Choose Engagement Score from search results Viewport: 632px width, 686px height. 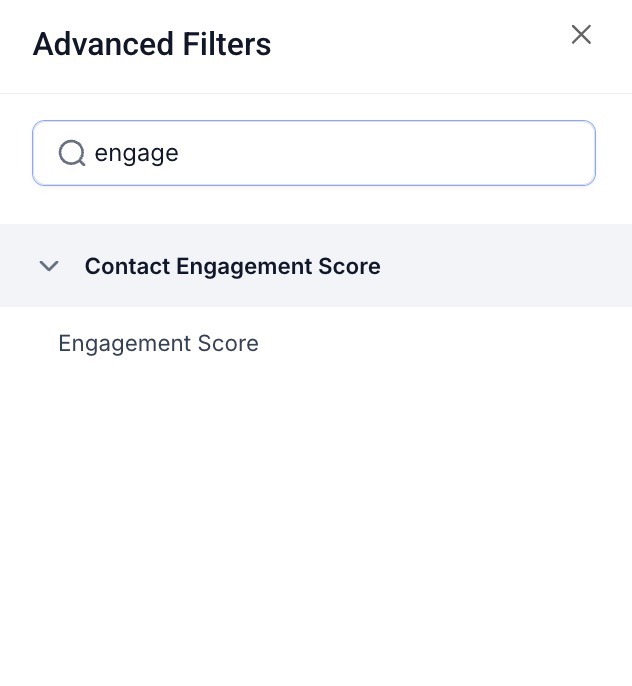tap(158, 344)
